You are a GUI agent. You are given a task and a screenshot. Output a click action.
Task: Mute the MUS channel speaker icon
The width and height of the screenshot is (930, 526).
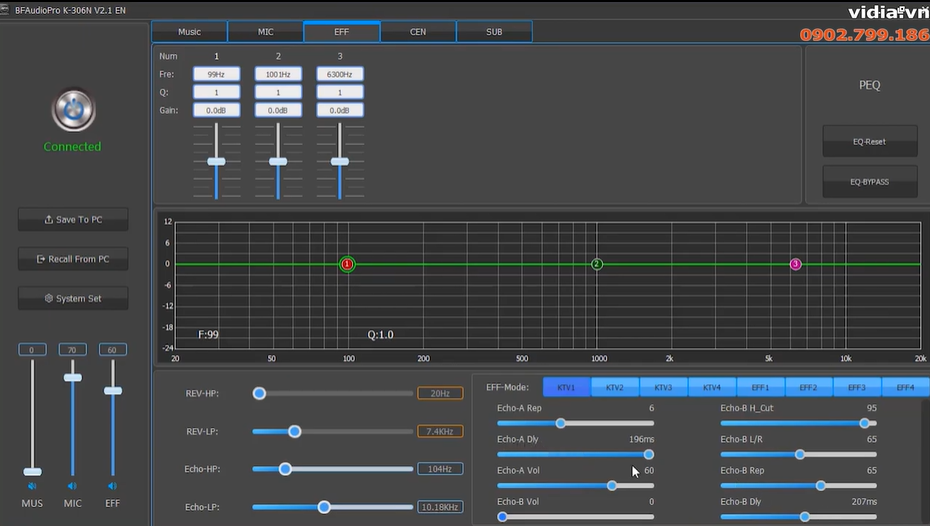[x=32, y=486]
